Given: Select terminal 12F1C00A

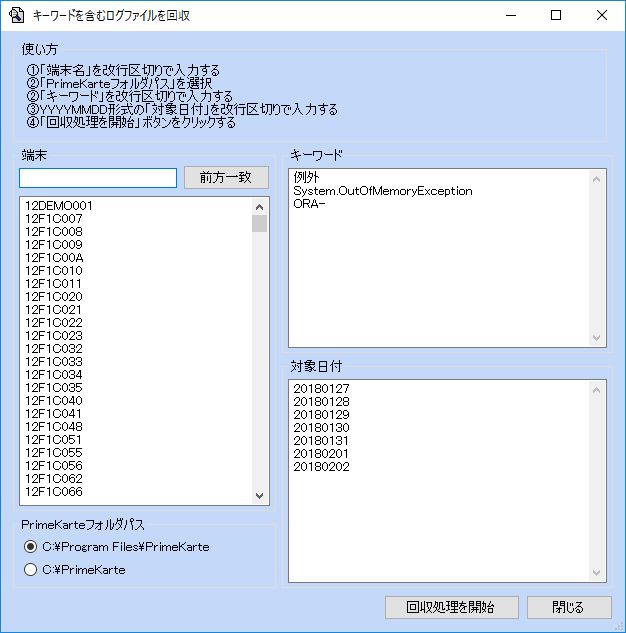Looking at the screenshot, I should point(54,258).
